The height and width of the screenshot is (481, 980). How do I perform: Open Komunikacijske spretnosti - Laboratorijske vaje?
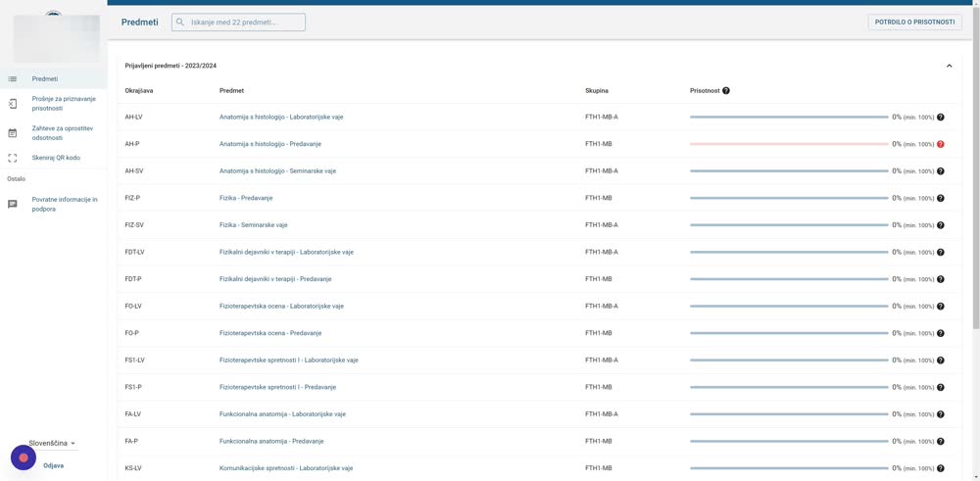tap(286, 468)
